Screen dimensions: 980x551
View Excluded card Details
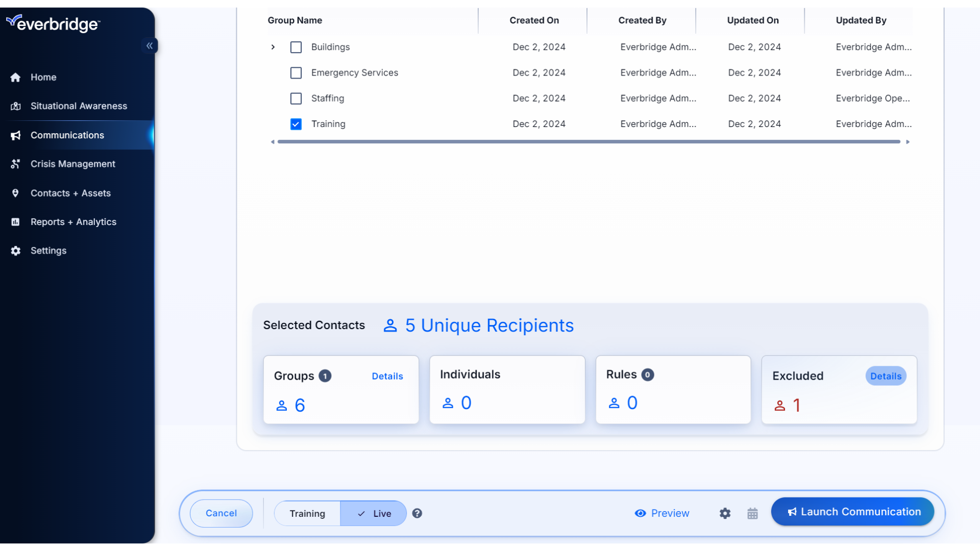coord(886,376)
